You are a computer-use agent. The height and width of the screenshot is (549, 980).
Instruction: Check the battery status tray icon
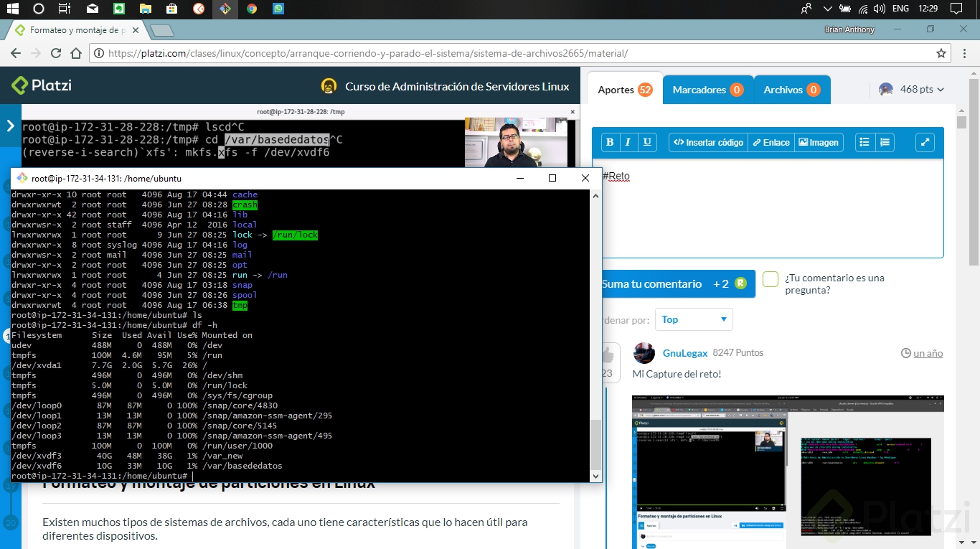click(845, 9)
